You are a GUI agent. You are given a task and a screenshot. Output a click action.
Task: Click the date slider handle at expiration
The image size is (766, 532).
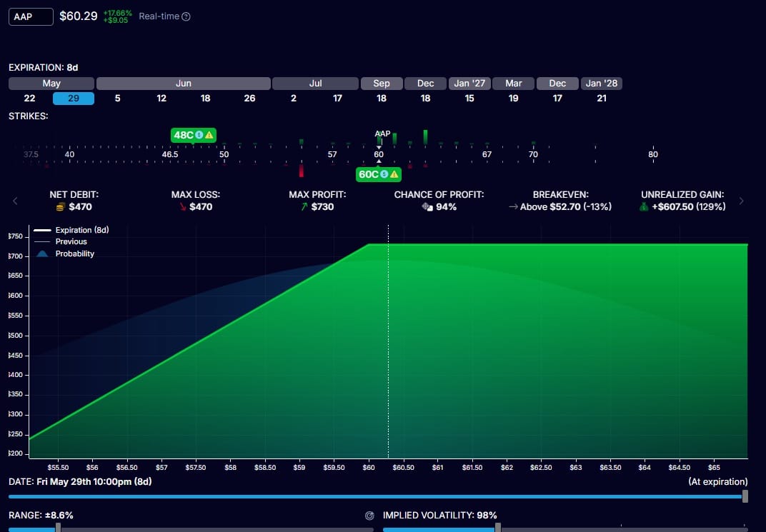click(x=745, y=496)
